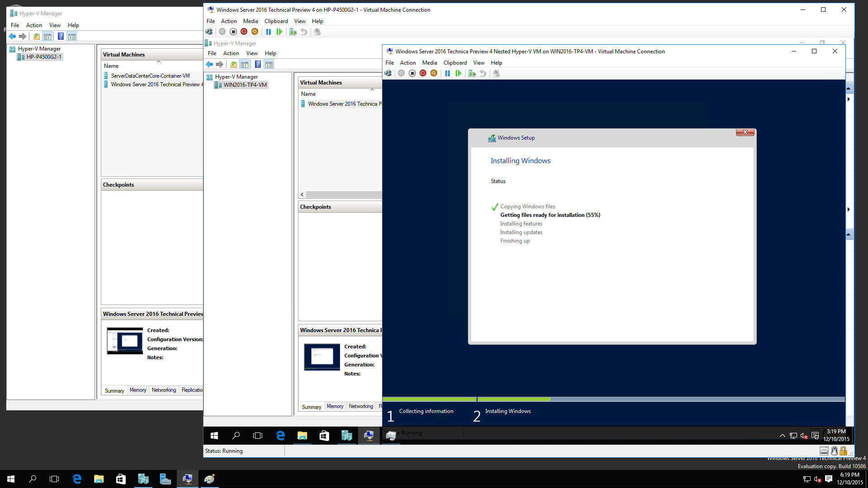The width and height of the screenshot is (868, 488).
Task: Click orange Save icon in Nested Hyper-V VM Connection
Action: click(x=434, y=73)
